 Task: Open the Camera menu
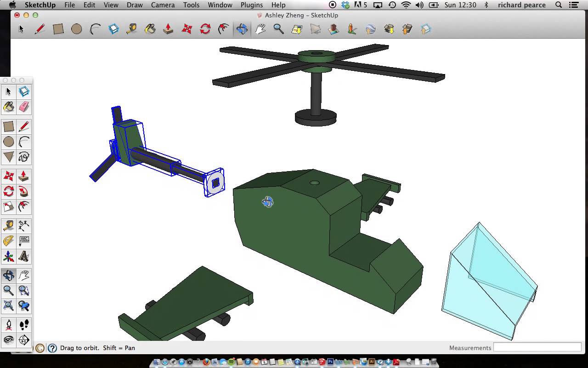163,5
